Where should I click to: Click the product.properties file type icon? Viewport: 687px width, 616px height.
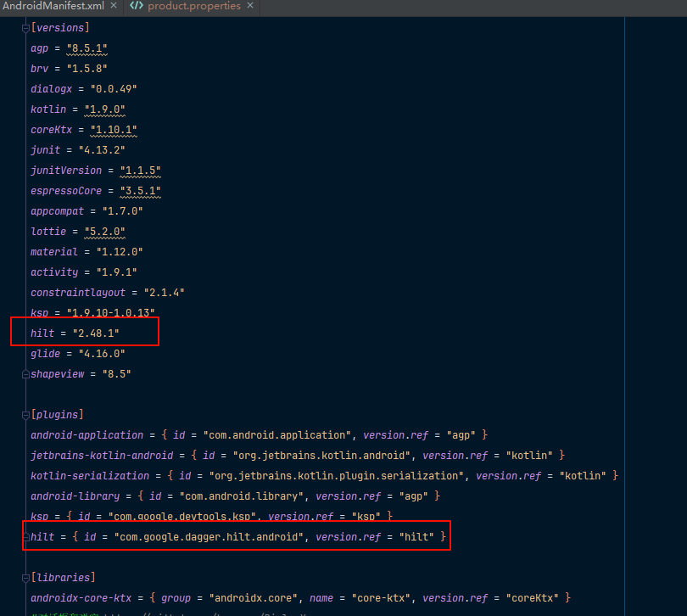pyautogui.click(x=137, y=6)
